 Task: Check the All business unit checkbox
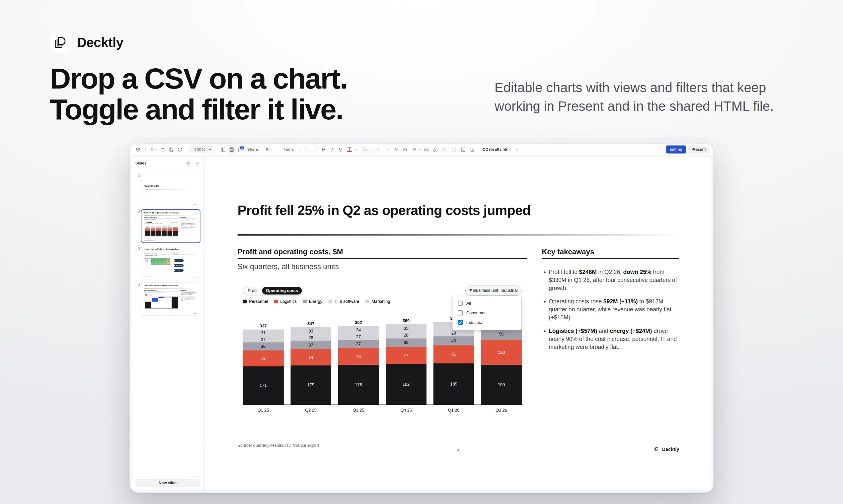(x=460, y=303)
